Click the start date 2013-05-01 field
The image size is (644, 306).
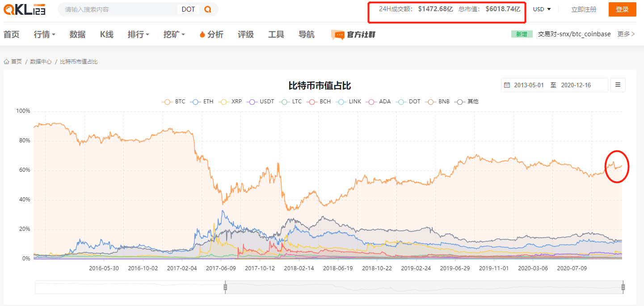[x=529, y=85]
